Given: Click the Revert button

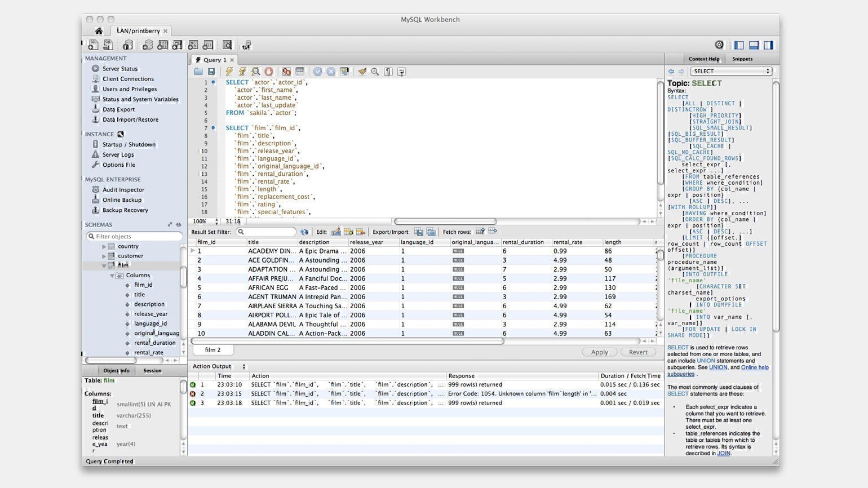Looking at the screenshot, I should [638, 352].
